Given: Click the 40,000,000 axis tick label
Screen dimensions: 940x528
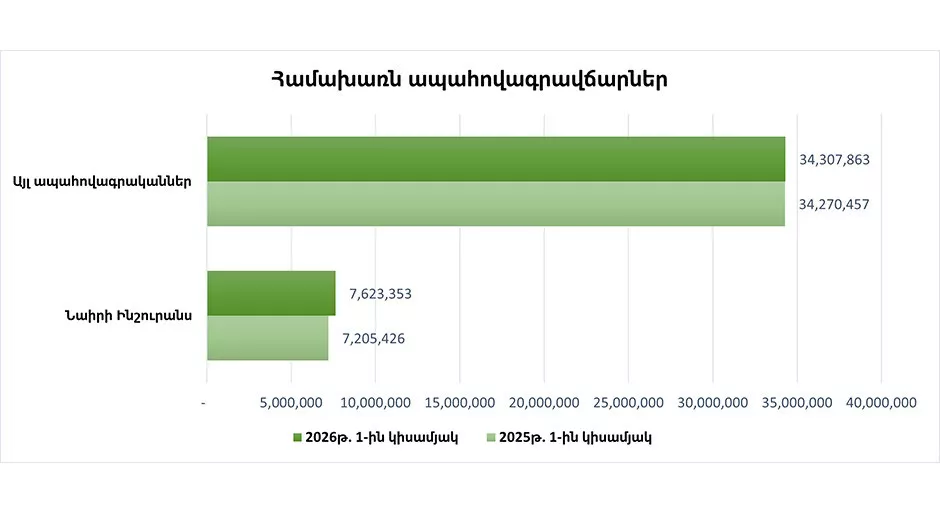Looking at the screenshot, I should [x=881, y=403].
